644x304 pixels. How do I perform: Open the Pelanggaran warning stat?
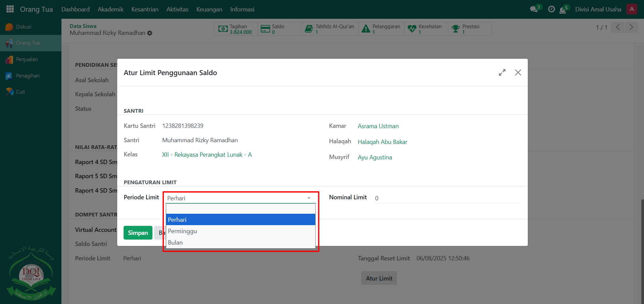(x=381, y=29)
